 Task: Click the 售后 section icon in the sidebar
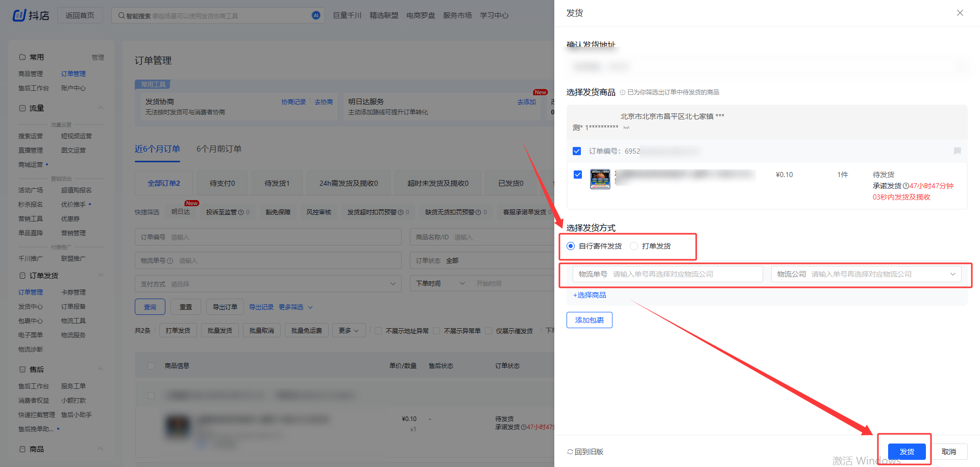22,370
